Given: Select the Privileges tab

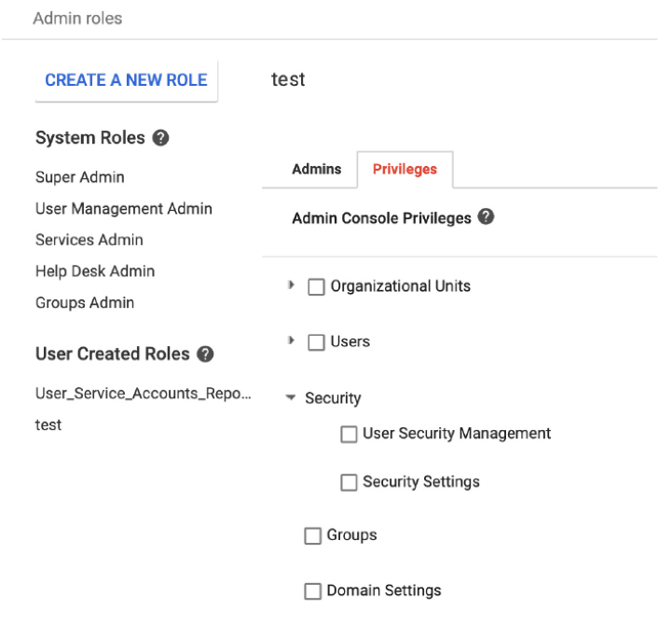Looking at the screenshot, I should tap(405, 170).
